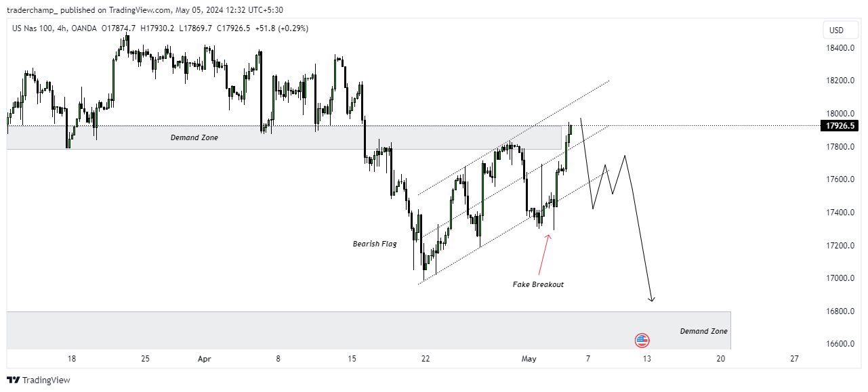Click the lower Demand Zone rectangle label
868x392 pixels.
point(704,331)
